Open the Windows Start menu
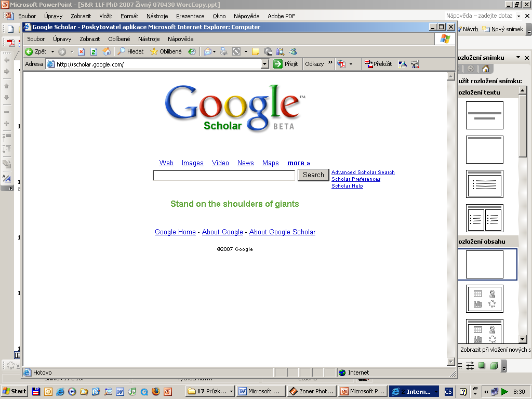This screenshot has width=532, height=399. pyautogui.click(x=14, y=391)
